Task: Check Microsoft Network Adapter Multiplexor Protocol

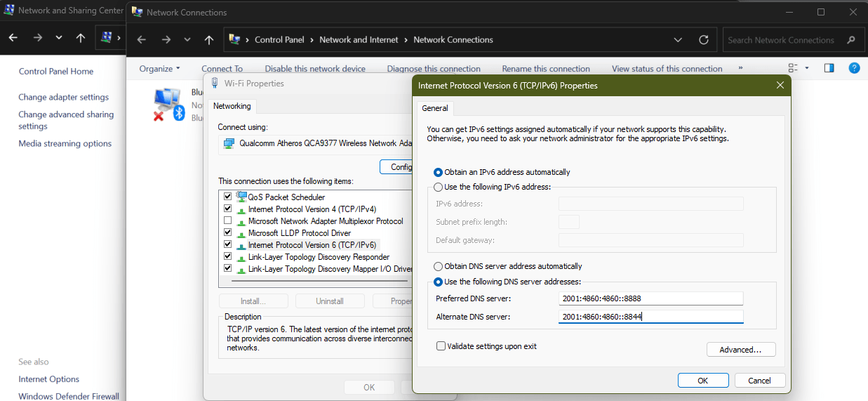Action: [x=227, y=221]
